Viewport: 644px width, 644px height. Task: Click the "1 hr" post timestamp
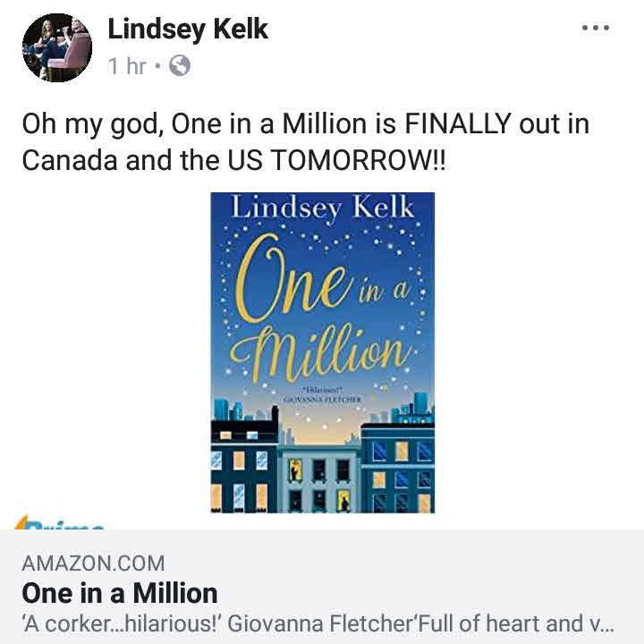tap(127, 66)
